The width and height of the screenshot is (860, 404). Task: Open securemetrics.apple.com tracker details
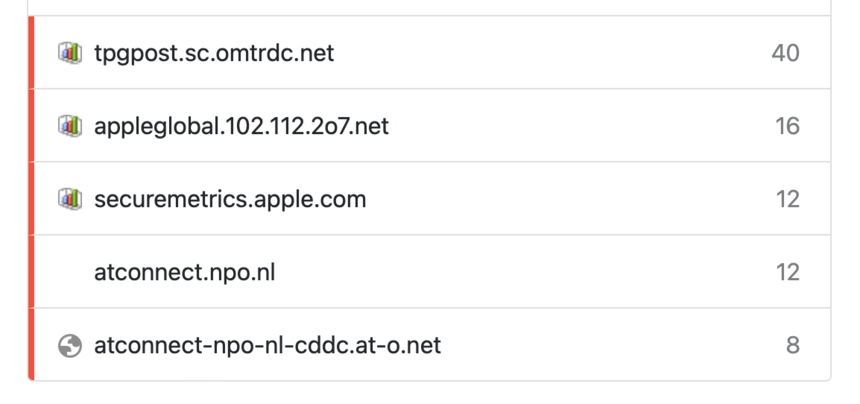(230, 199)
